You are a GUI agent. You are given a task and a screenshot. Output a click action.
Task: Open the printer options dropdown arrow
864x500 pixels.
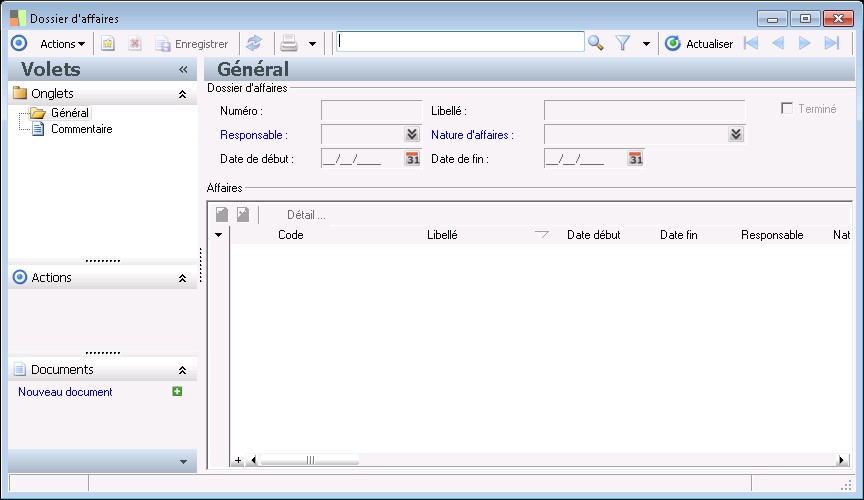[x=312, y=44]
